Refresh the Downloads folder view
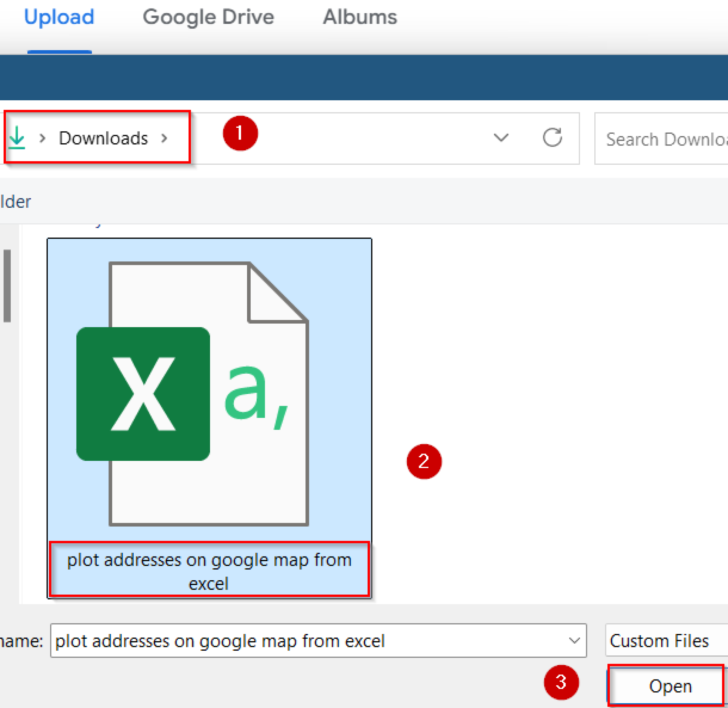Viewport: 728px width, 708px height. (x=553, y=138)
